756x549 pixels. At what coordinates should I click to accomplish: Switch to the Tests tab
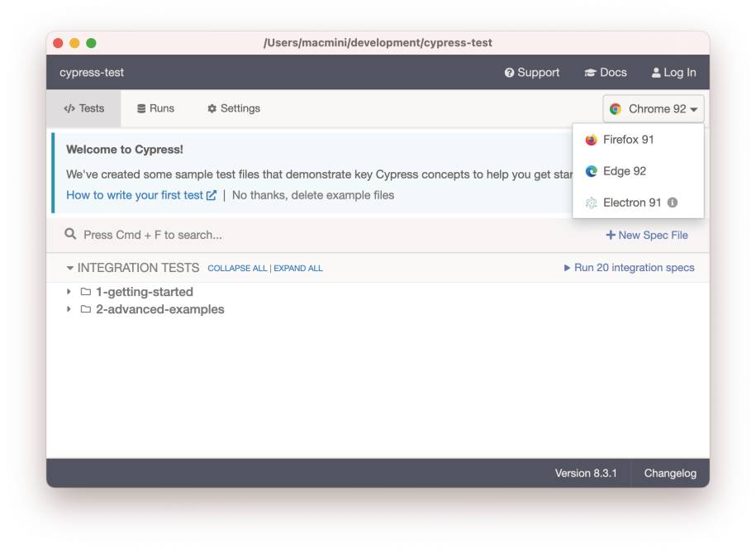(x=84, y=108)
